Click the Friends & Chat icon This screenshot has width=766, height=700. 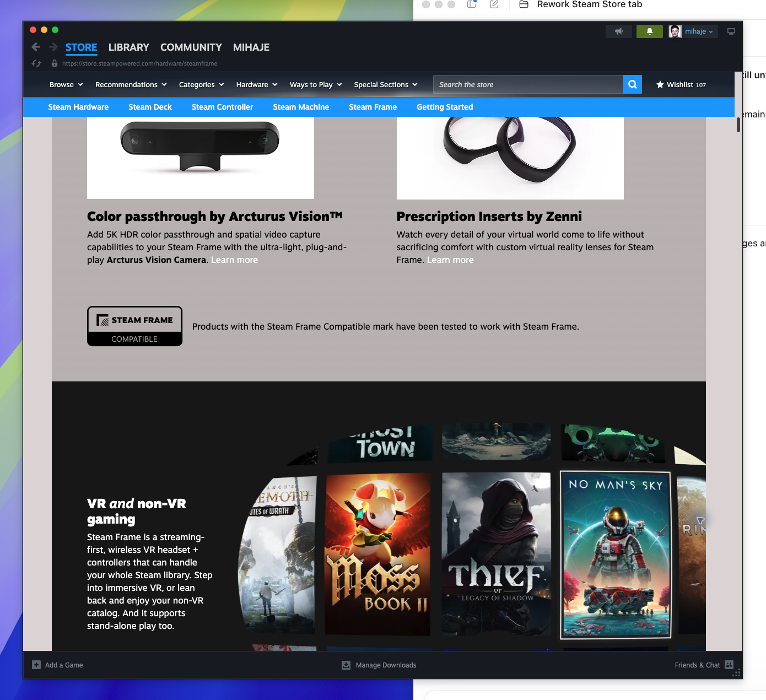coord(729,665)
